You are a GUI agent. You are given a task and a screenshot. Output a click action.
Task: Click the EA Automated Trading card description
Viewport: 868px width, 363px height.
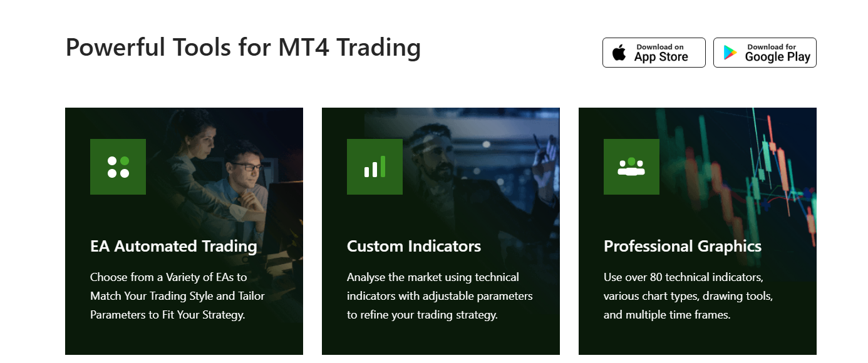click(x=177, y=296)
